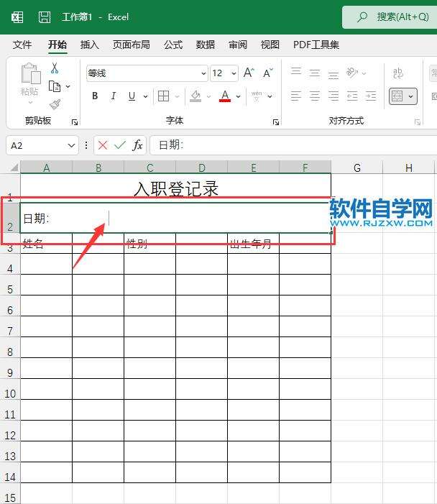437x504 pixels.
Task: Toggle Bold formatting
Action: pos(95,96)
